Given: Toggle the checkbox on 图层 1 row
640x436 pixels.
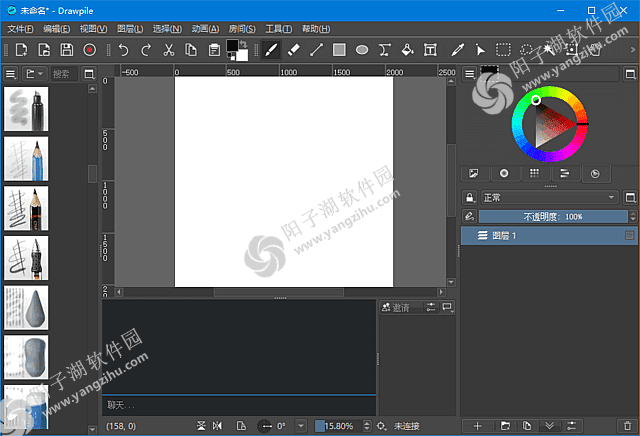Looking at the screenshot, I should [629, 236].
